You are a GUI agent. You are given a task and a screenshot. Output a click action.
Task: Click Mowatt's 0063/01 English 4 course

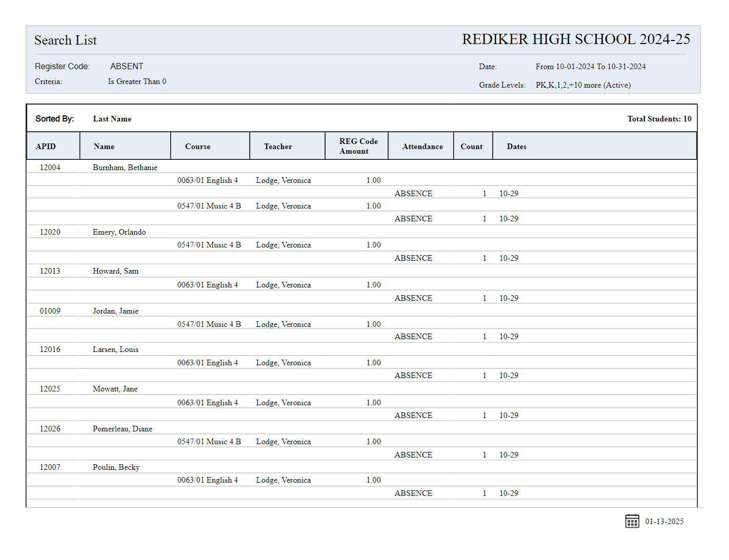point(208,403)
